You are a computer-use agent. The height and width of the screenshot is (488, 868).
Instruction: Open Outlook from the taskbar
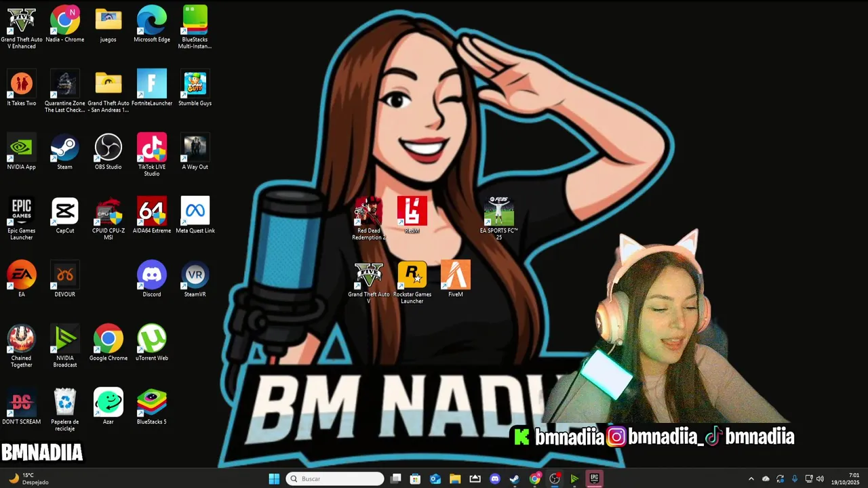pyautogui.click(x=435, y=479)
